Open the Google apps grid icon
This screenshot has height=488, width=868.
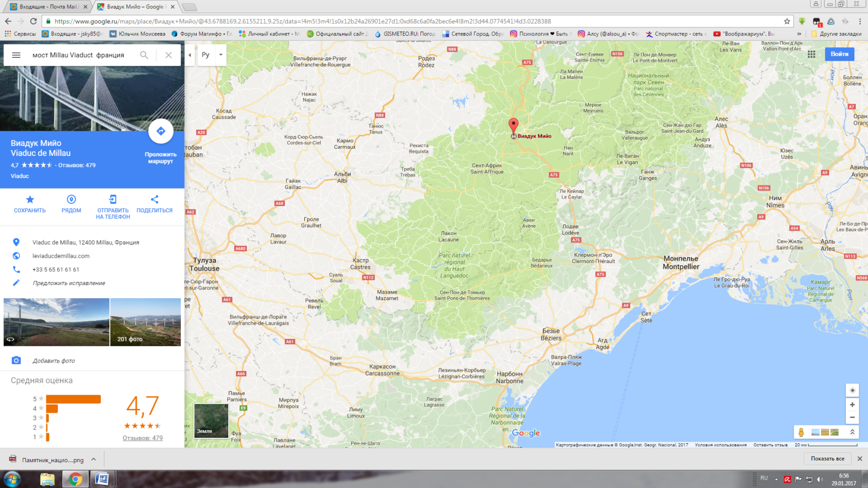pos(812,54)
